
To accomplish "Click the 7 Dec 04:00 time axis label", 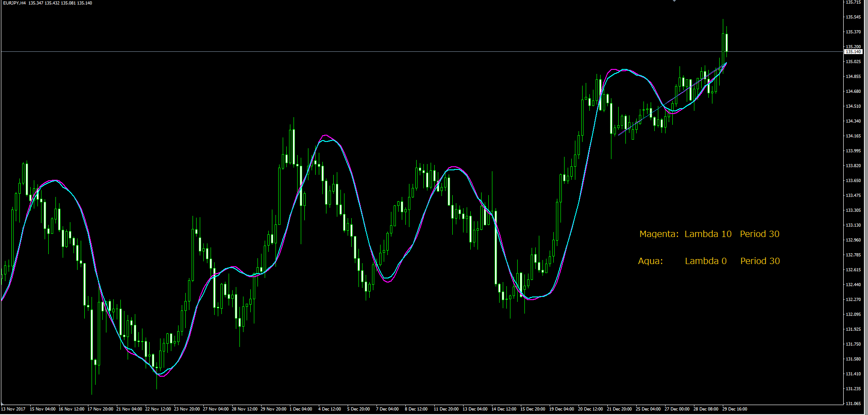I will coord(387,409).
